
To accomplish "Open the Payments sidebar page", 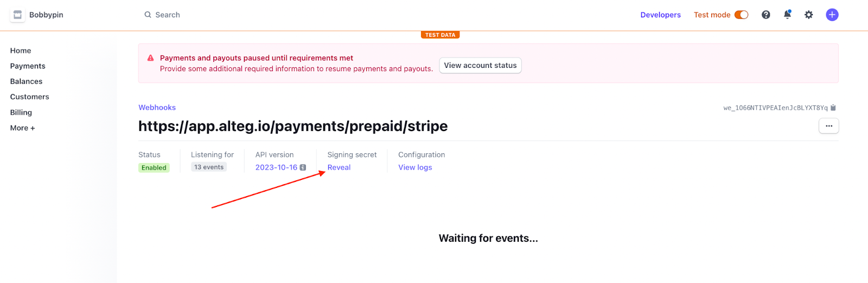I will click(28, 66).
